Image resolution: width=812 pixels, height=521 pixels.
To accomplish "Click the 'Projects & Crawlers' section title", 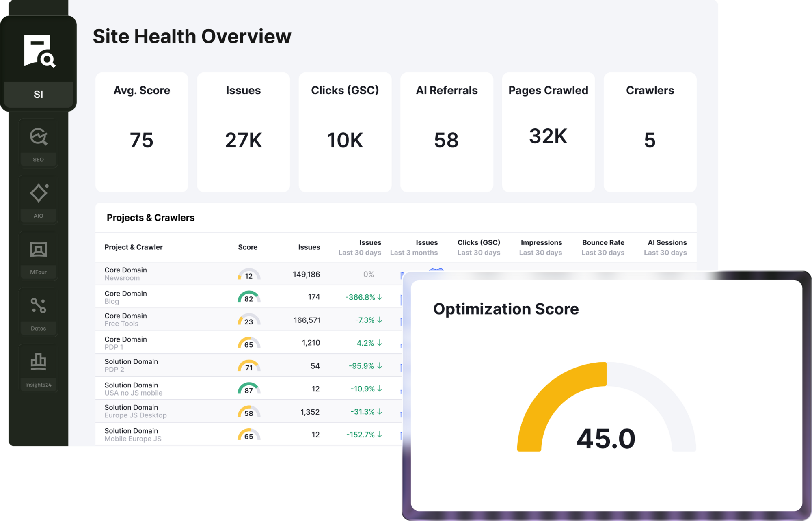I will coord(151,218).
